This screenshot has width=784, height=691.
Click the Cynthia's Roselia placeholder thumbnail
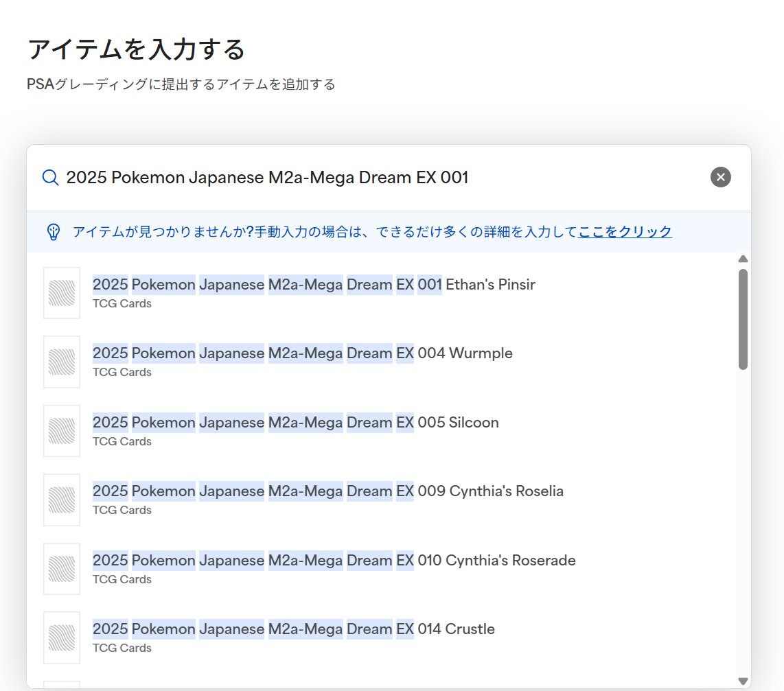pyautogui.click(x=62, y=500)
